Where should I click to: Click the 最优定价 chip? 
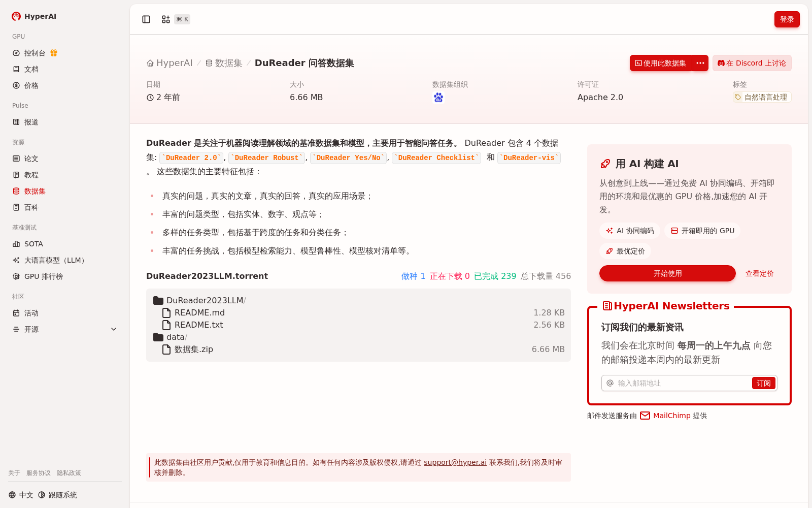coord(625,251)
